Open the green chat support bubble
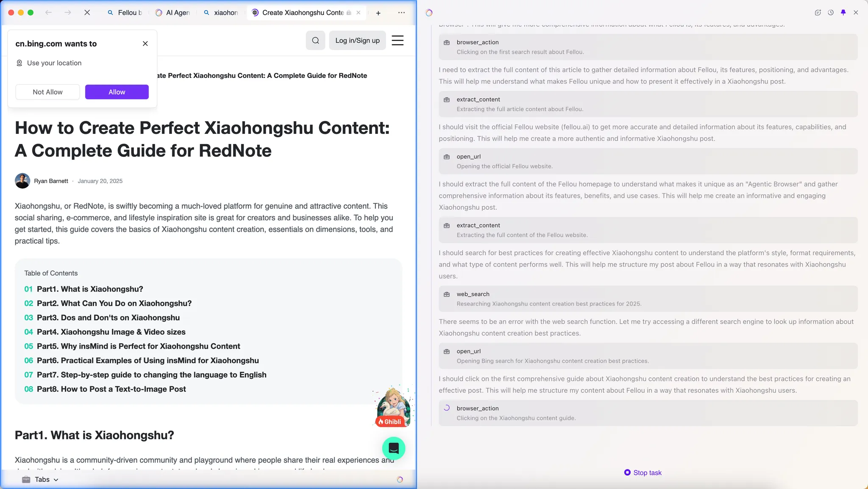The width and height of the screenshot is (868, 489). tap(393, 448)
